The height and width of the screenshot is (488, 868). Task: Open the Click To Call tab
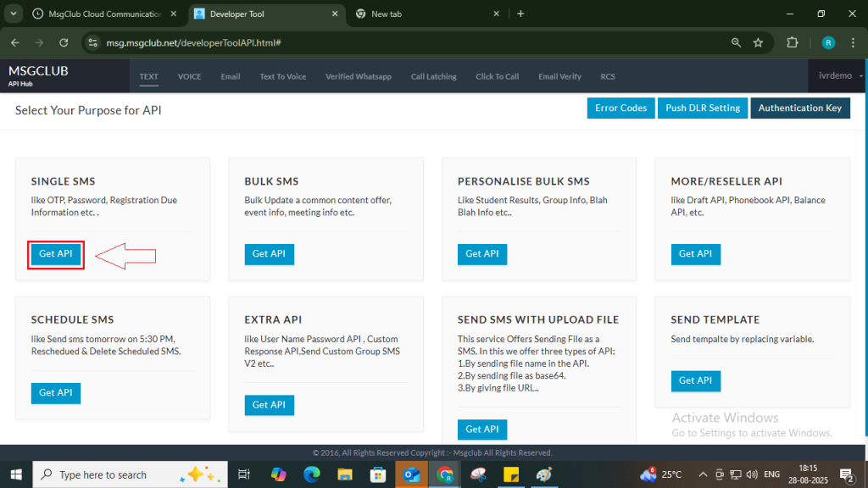[x=497, y=77]
